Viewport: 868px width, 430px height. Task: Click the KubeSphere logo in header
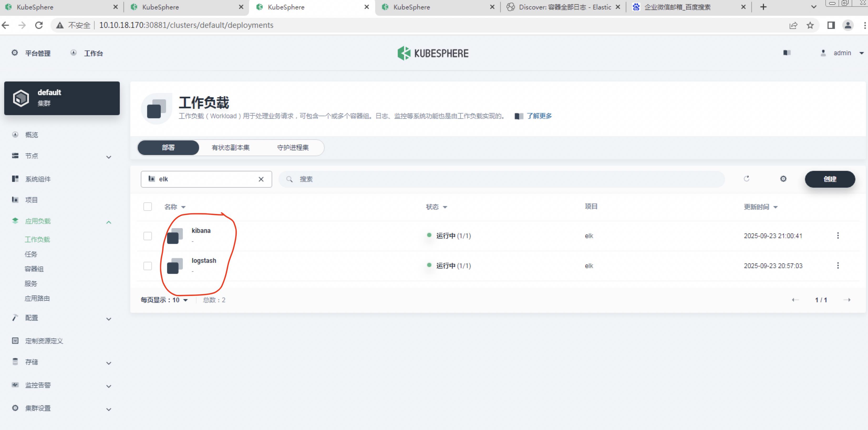[x=433, y=53]
